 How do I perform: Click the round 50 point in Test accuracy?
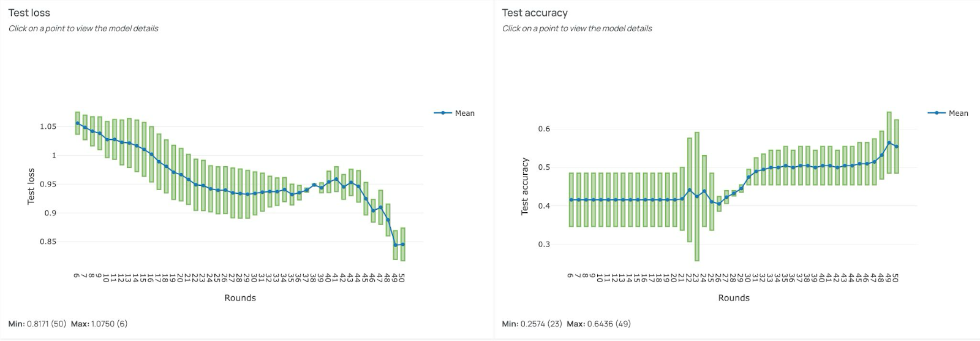(897, 147)
